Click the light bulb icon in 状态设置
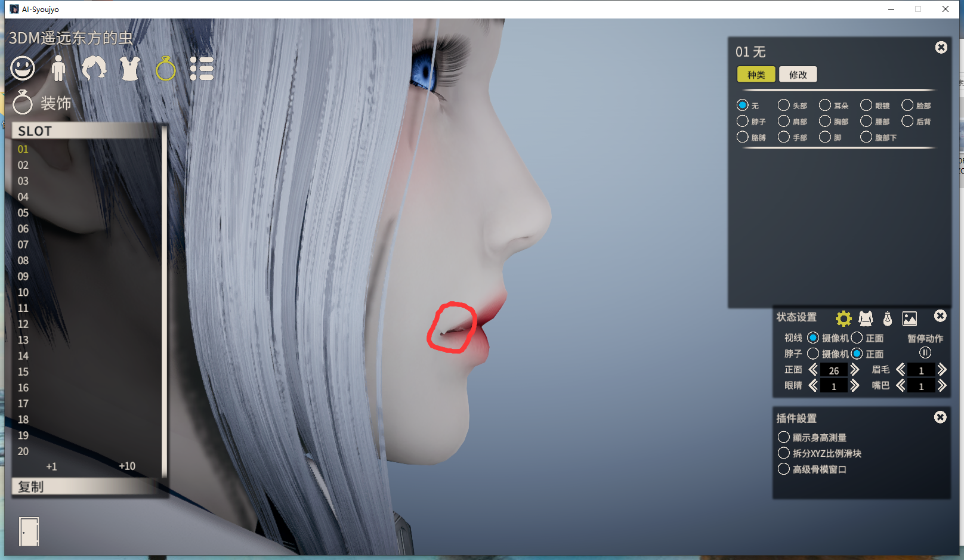The image size is (964, 560). 888,318
